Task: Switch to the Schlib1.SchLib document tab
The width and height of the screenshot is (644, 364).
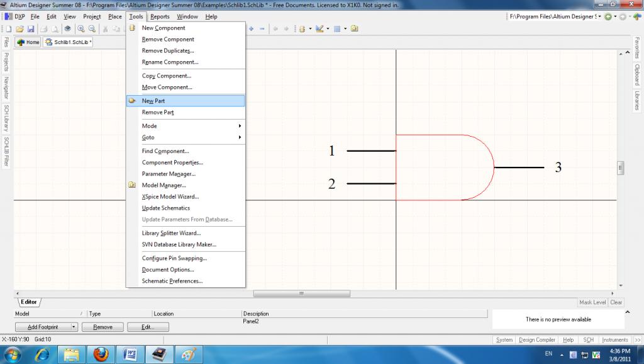Action: (69, 42)
